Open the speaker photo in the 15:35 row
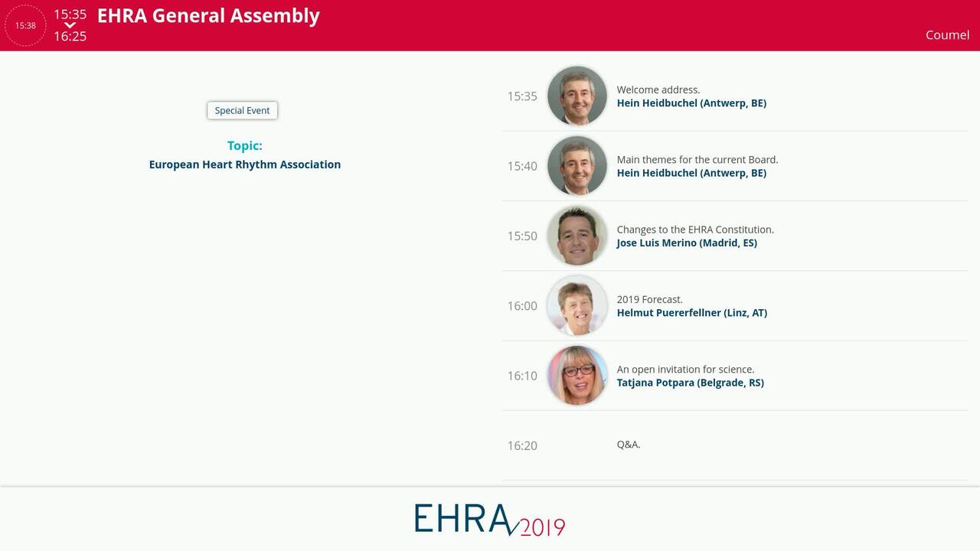The height and width of the screenshot is (551, 980). [x=577, y=96]
